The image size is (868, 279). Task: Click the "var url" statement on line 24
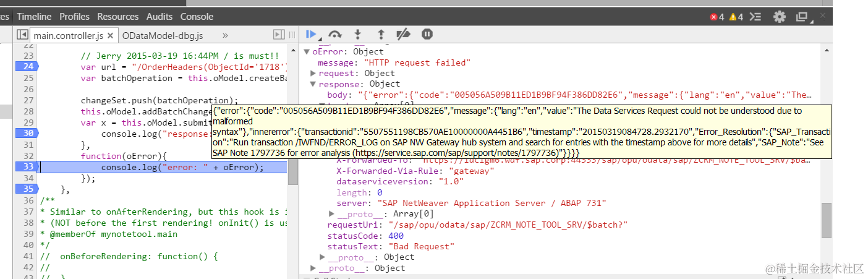coord(184,67)
